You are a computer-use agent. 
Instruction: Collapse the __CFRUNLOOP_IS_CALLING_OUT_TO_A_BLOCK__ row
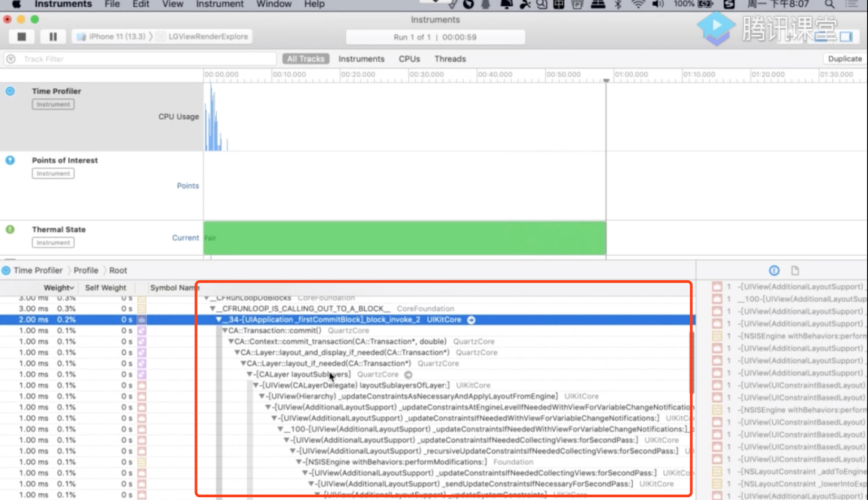[x=213, y=309]
